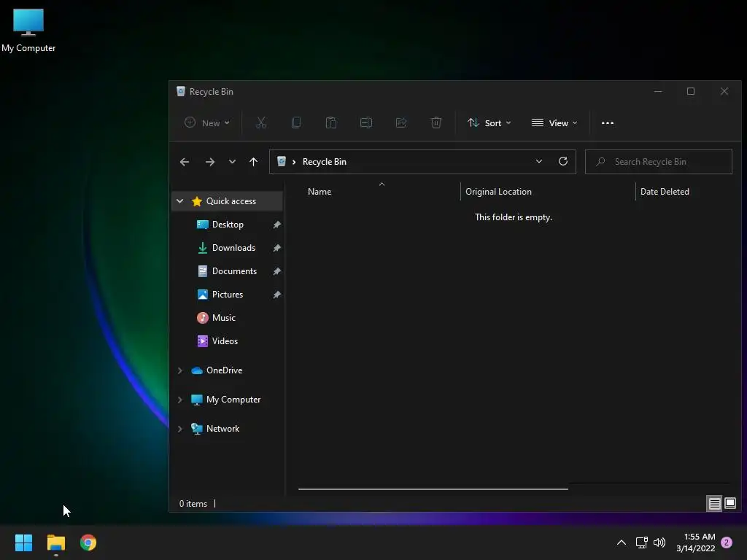
Task: Expand address bar history dropdown
Action: [x=539, y=161]
